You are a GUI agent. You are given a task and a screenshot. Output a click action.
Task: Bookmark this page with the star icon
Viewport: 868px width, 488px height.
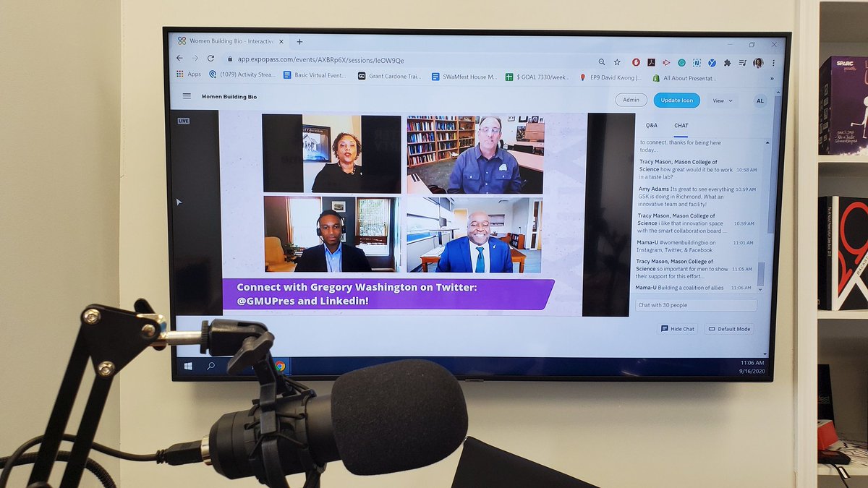pyautogui.click(x=617, y=62)
